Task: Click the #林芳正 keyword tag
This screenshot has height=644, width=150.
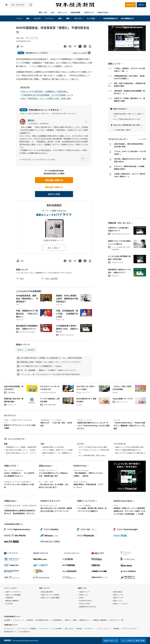Action: point(20,350)
